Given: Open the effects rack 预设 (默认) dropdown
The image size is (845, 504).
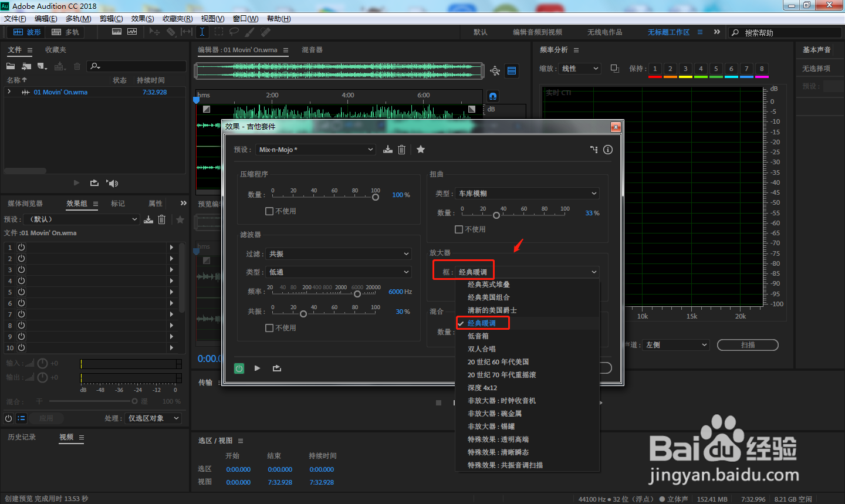Looking at the screenshot, I should (82, 219).
